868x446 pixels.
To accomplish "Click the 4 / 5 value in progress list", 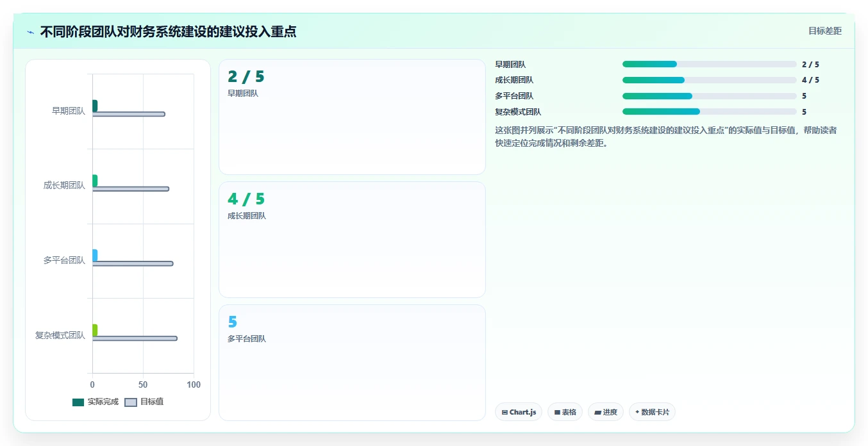I will (810, 80).
